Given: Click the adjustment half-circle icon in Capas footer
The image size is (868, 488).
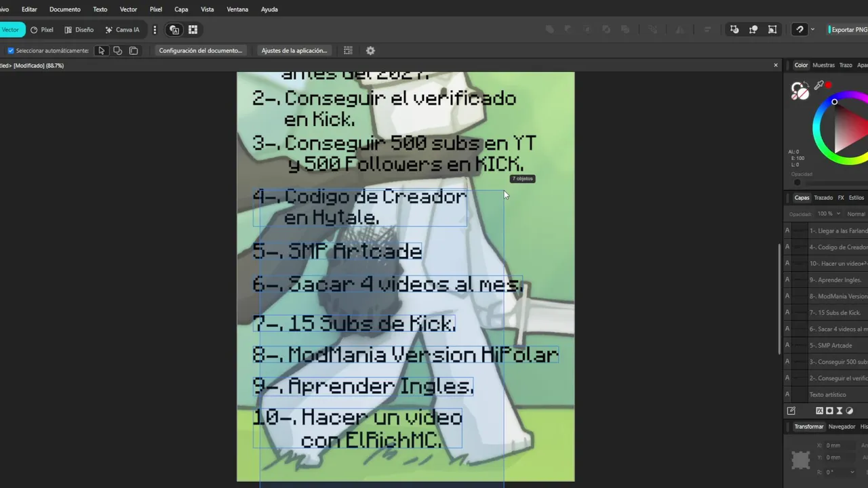Looking at the screenshot, I should 849,411.
